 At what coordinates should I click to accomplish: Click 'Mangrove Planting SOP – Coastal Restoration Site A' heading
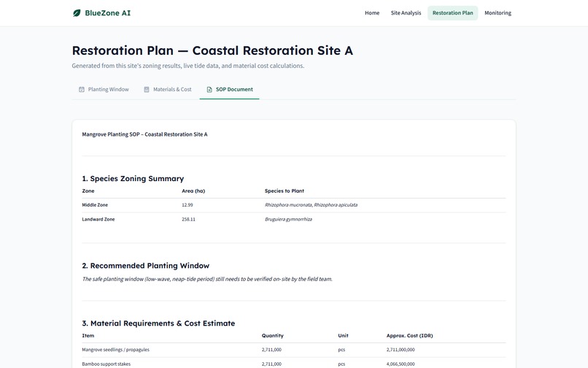click(144, 134)
